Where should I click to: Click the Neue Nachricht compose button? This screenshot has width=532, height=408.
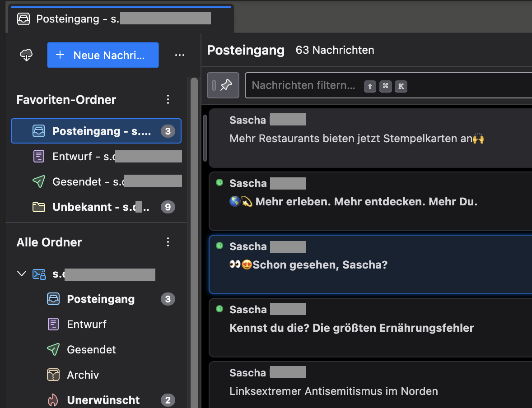coord(103,55)
